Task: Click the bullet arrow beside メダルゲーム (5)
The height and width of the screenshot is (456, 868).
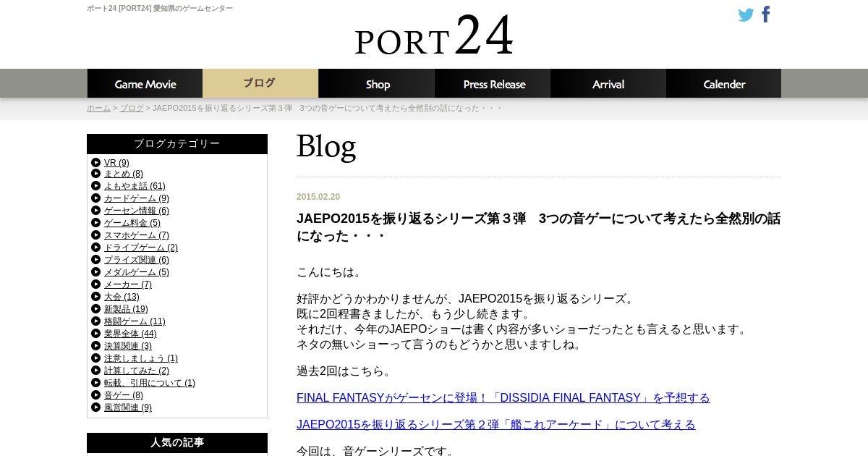Action: (x=95, y=272)
